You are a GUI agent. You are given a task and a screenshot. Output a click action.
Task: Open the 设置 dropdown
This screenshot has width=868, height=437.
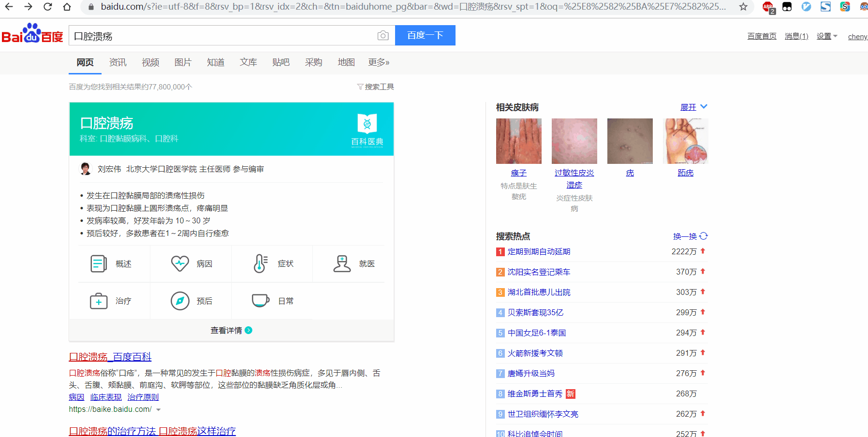(x=827, y=36)
